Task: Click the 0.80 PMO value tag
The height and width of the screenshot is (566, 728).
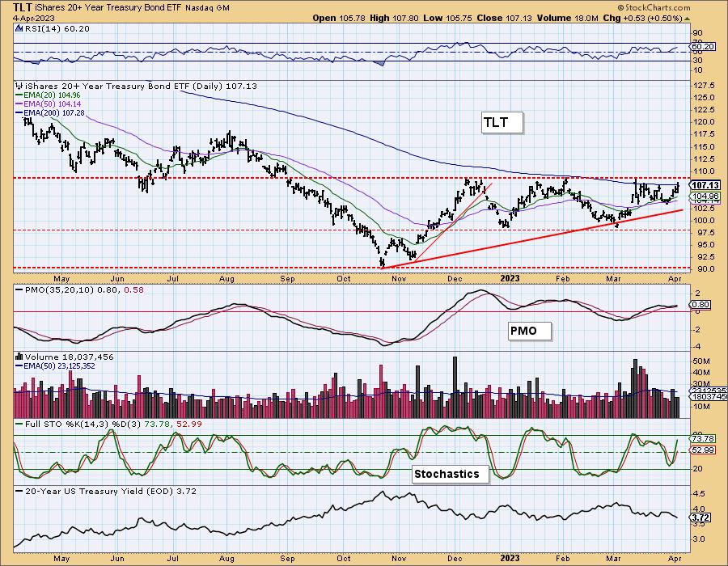Action: [x=700, y=305]
